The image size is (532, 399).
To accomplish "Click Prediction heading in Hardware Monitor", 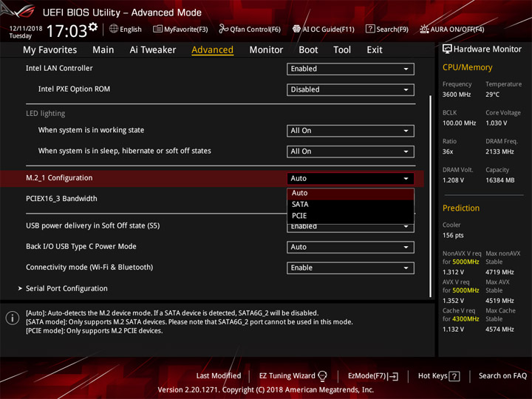I will (x=461, y=208).
